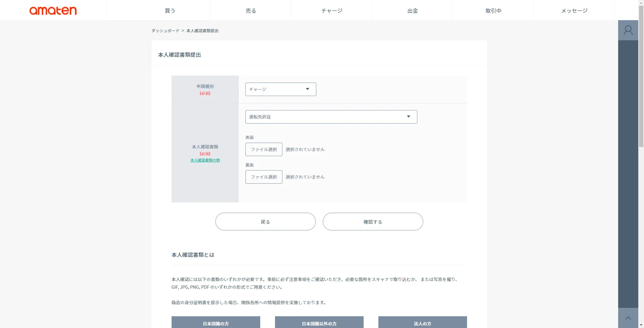The width and height of the screenshot is (644, 328).
Task: Expand the 申請種別 チャージ dropdown
Action: pos(281,89)
